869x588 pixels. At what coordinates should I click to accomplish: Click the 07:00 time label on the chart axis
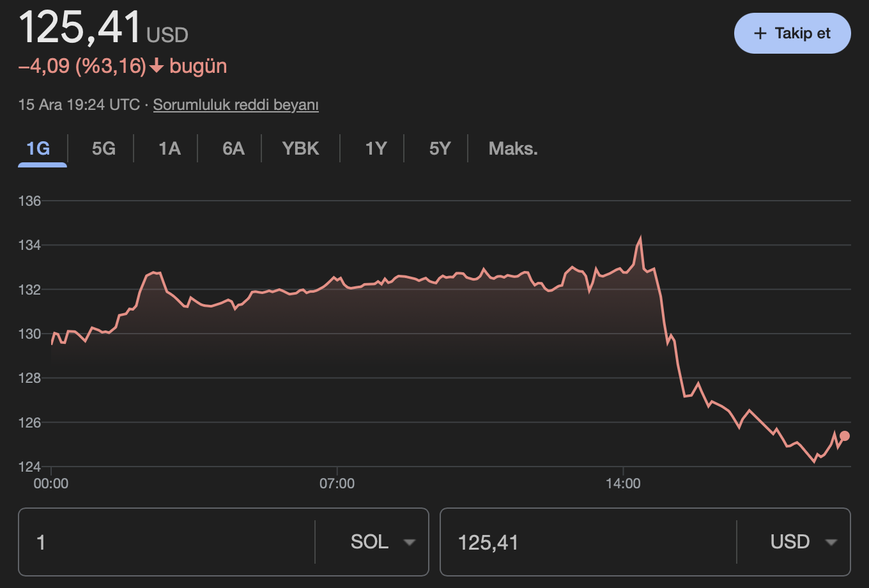pyautogui.click(x=337, y=484)
